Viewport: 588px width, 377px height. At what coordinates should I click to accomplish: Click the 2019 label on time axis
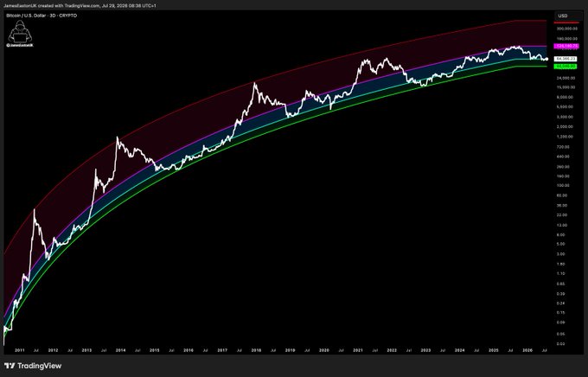coord(290,350)
